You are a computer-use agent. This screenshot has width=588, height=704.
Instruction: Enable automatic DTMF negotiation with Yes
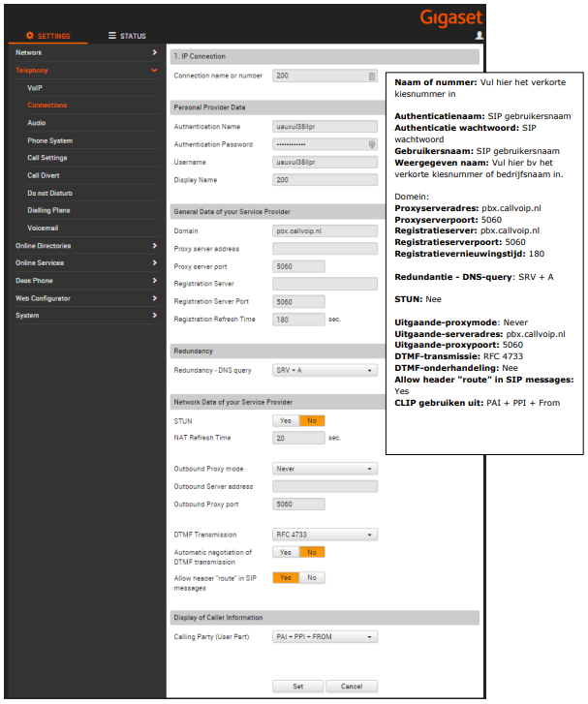286,552
